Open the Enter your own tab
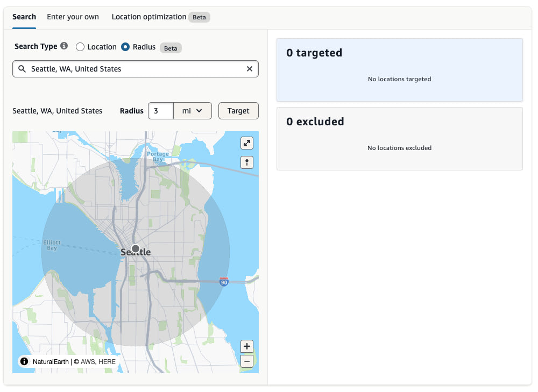The height and width of the screenshot is (392, 538). (x=73, y=17)
